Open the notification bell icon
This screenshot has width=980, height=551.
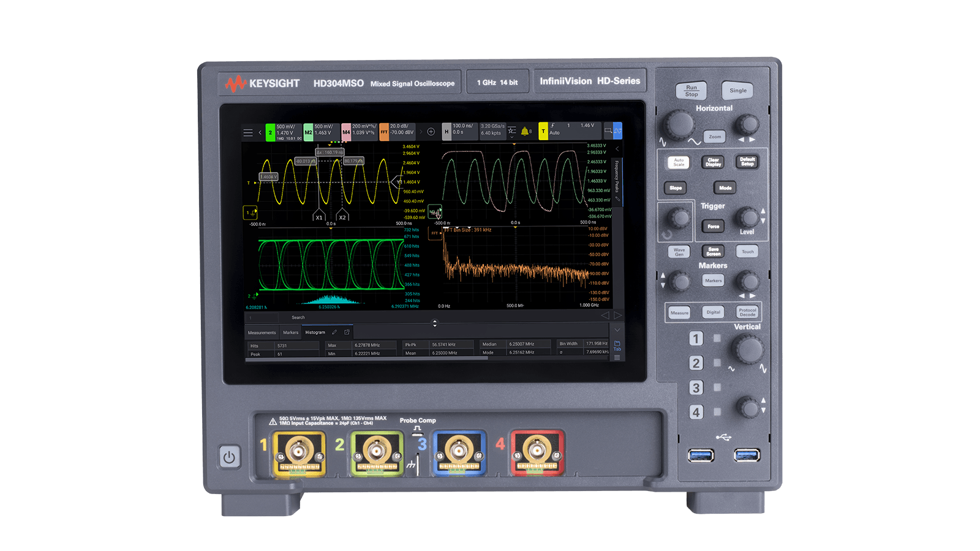pyautogui.click(x=525, y=130)
